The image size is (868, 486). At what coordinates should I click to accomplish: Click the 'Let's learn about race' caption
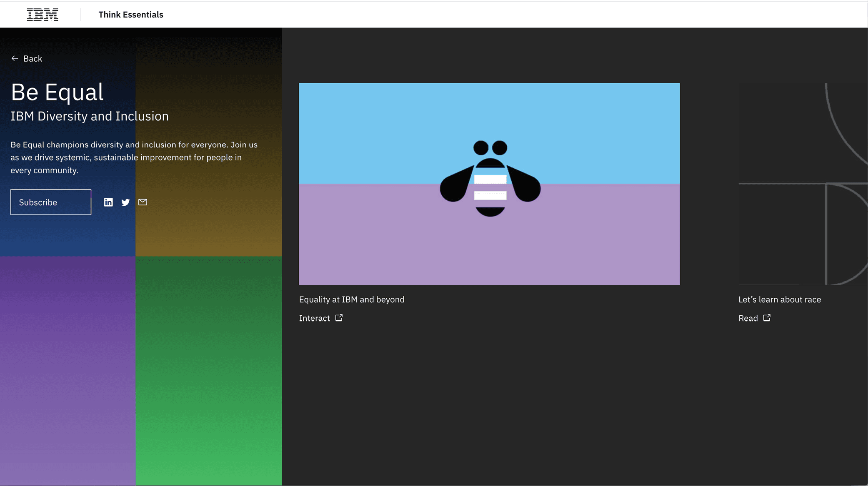(x=780, y=299)
